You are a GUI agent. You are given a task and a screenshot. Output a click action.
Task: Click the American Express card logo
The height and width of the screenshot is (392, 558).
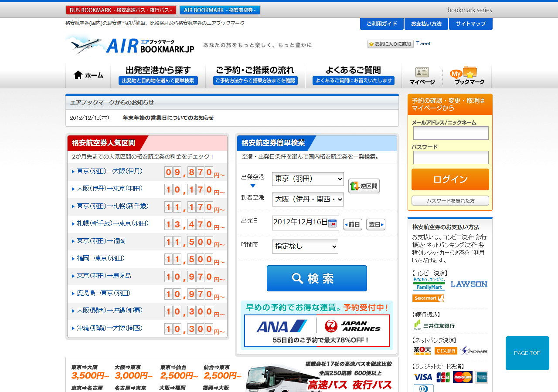tap(482, 377)
